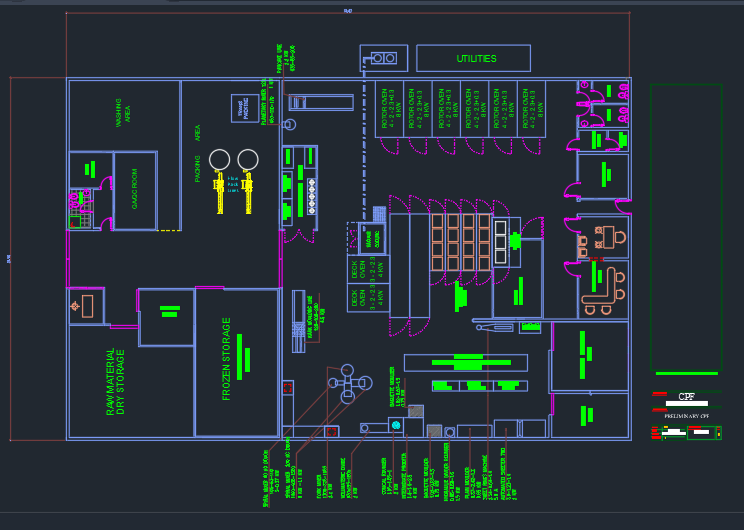Viewport: 744px width, 530px height.
Task: Select the right circular packing table
Action: tap(247, 159)
